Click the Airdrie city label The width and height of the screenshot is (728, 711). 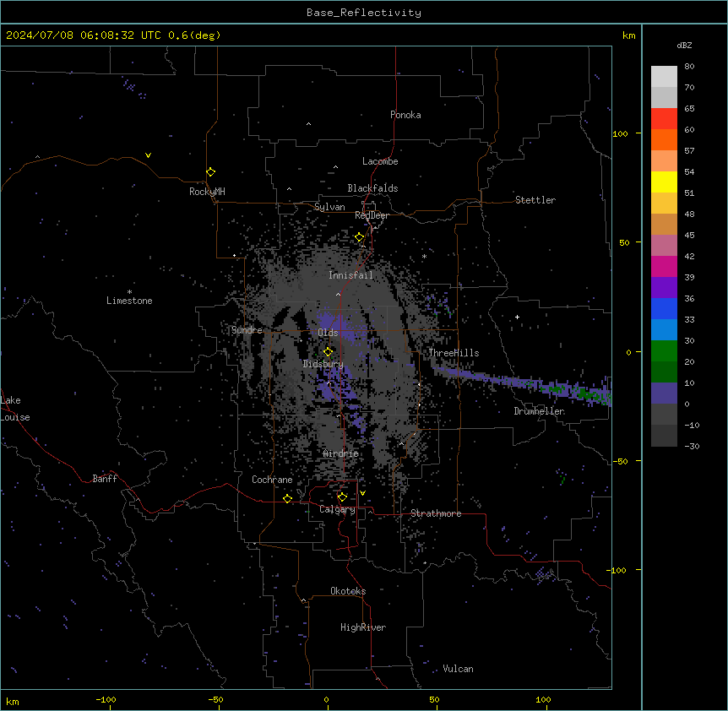(340, 453)
